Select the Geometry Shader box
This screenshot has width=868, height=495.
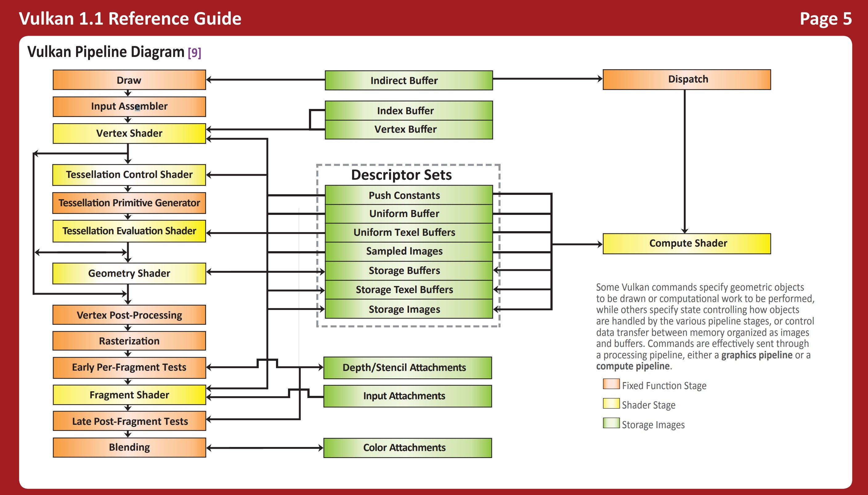tap(129, 273)
